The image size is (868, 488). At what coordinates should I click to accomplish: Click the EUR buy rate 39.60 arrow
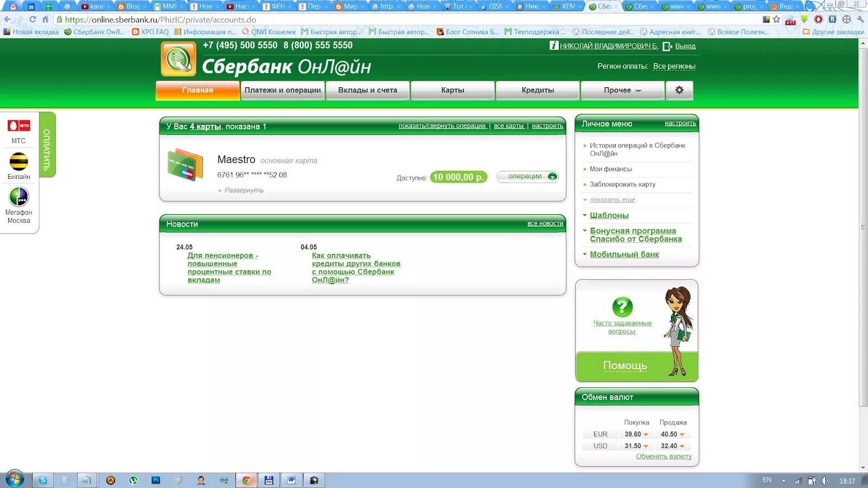[x=646, y=434]
